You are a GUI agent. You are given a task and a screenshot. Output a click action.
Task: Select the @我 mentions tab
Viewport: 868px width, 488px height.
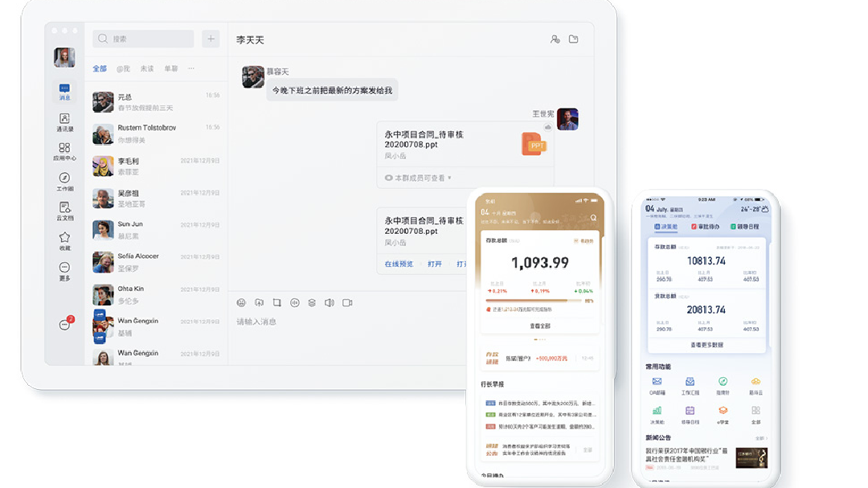tap(123, 69)
